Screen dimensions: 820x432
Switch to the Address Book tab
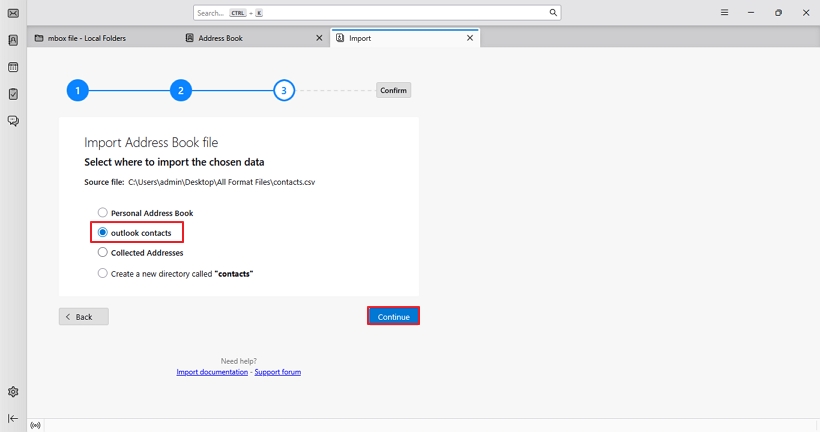[254, 38]
